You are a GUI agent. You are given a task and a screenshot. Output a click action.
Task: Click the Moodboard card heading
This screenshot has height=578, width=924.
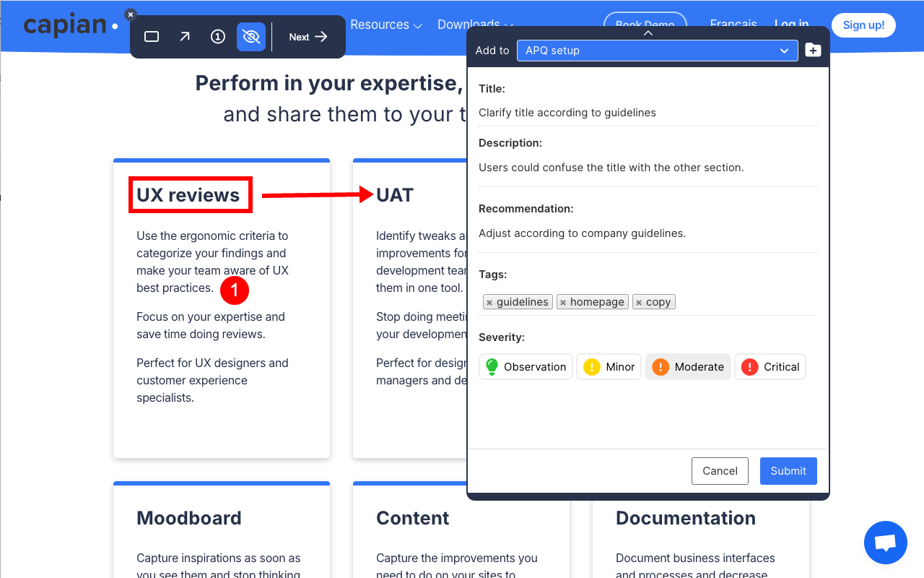(x=189, y=518)
